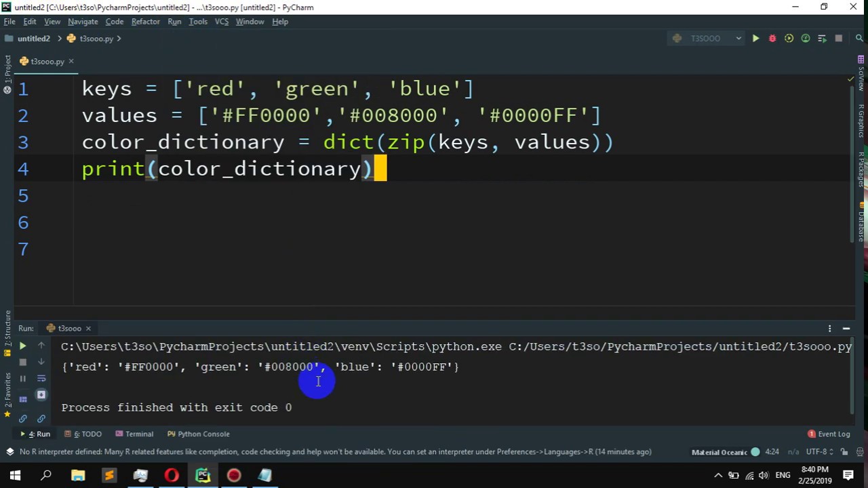Open the R Graphics side panel
The width and height of the screenshot is (868, 488).
coord(861,122)
